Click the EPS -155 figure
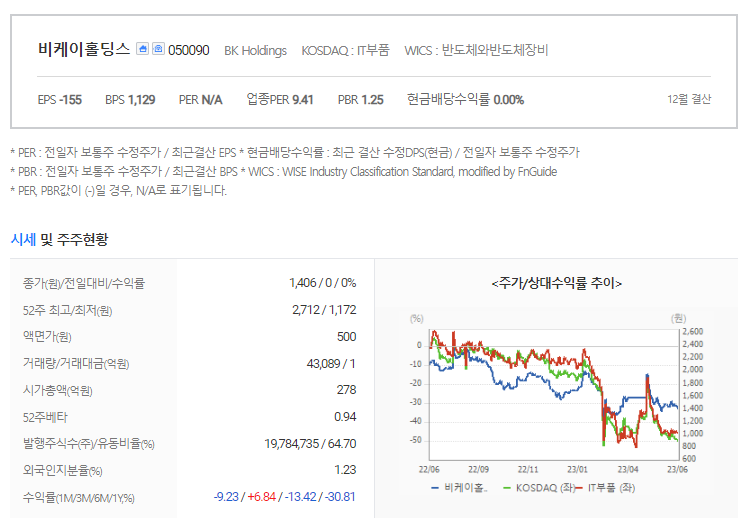The image size is (744, 518). [60, 100]
